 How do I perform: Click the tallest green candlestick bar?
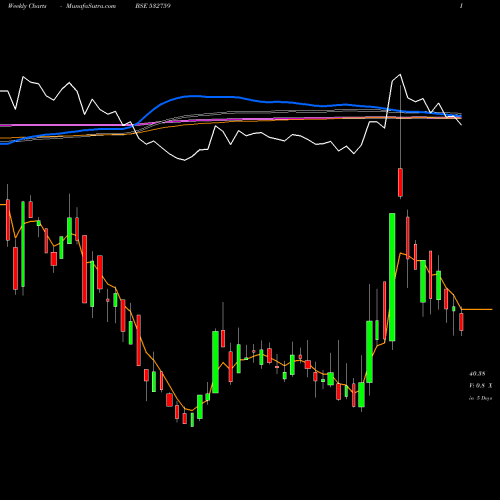point(392,277)
